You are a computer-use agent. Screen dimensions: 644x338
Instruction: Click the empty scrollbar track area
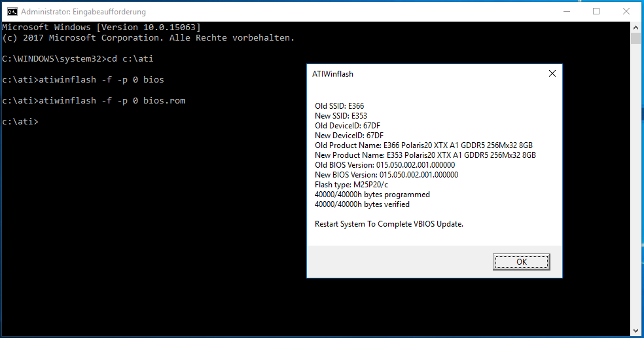pos(635,197)
